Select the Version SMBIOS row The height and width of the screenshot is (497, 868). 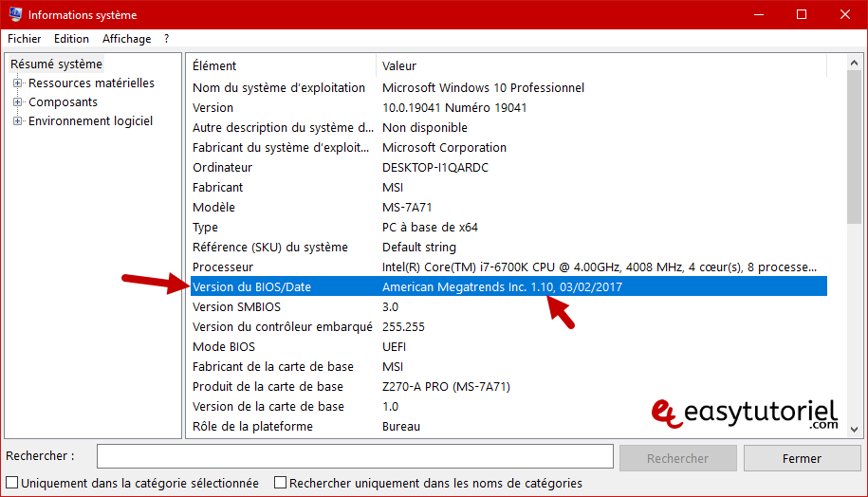point(508,306)
